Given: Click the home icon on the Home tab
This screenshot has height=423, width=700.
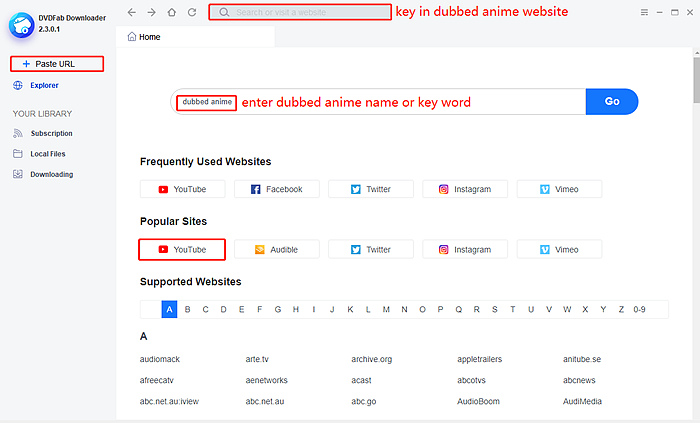Looking at the screenshot, I should tap(132, 37).
